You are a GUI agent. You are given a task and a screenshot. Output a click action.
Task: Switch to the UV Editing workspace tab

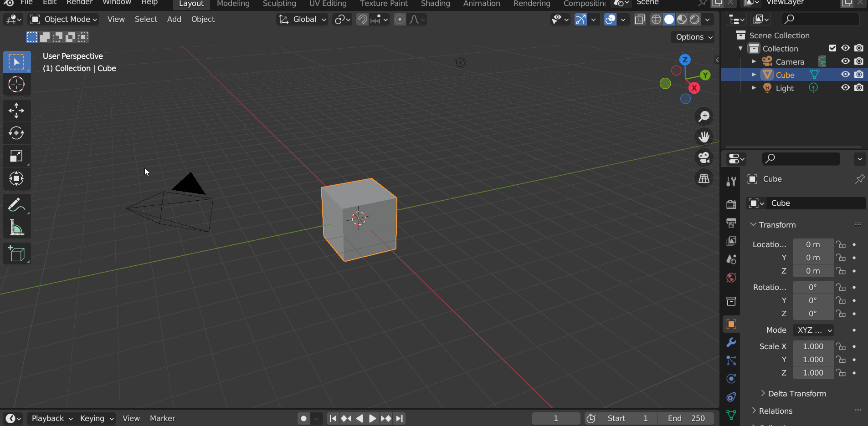point(328,4)
